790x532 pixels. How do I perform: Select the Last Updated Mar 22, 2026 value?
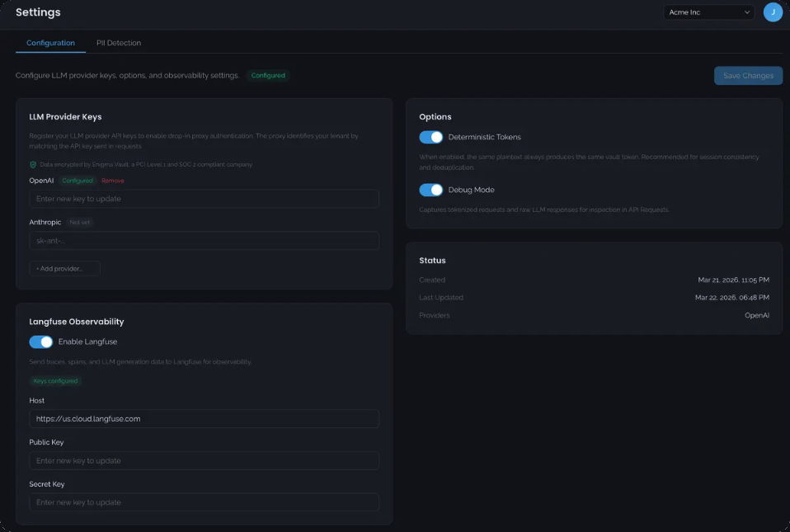tap(731, 297)
